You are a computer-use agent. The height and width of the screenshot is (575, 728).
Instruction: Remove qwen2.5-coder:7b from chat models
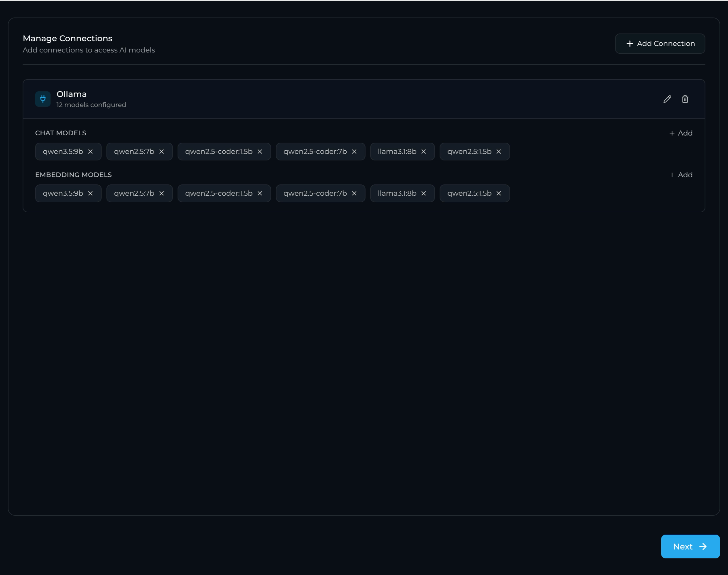point(354,152)
